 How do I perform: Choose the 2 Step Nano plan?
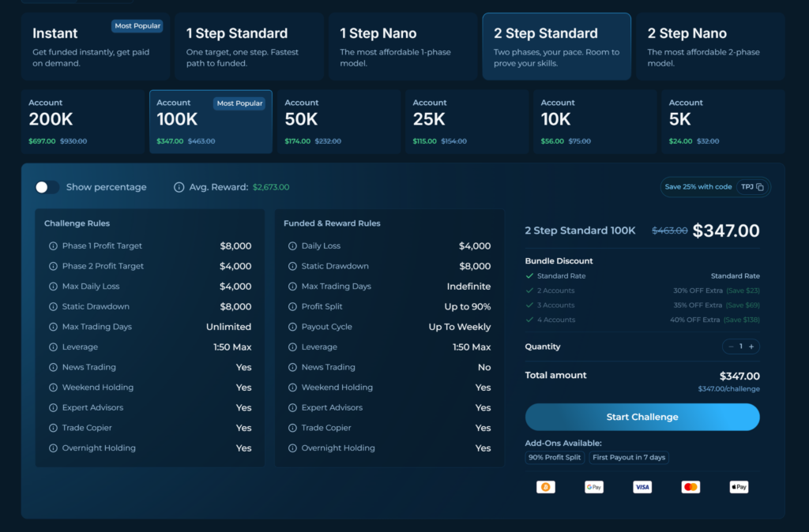point(710,47)
